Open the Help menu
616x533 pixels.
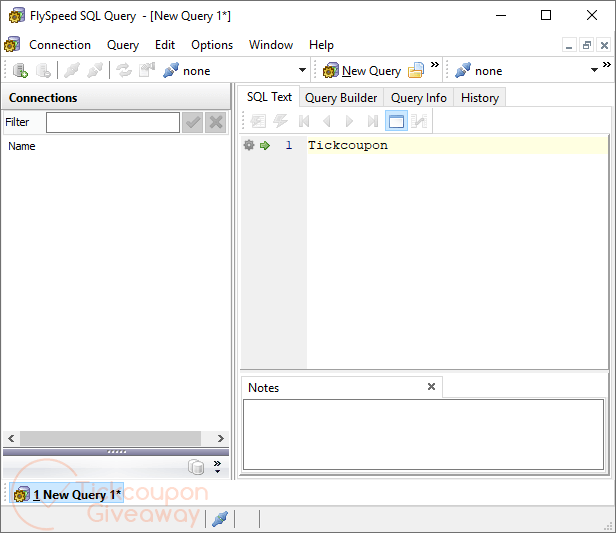coord(321,45)
